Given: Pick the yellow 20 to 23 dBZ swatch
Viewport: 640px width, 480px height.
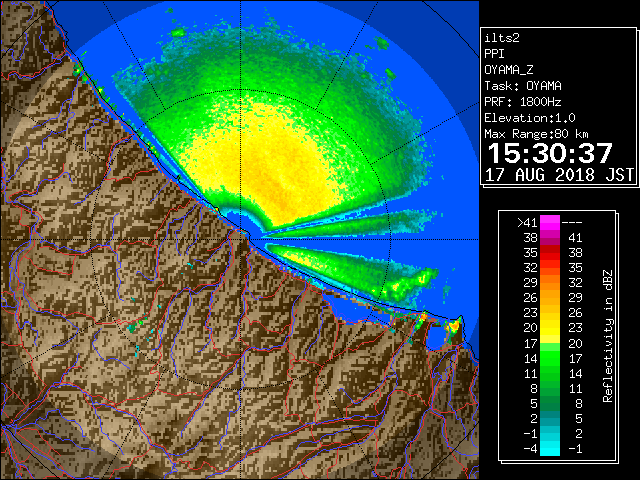Looking at the screenshot, I should tap(550, 328).
